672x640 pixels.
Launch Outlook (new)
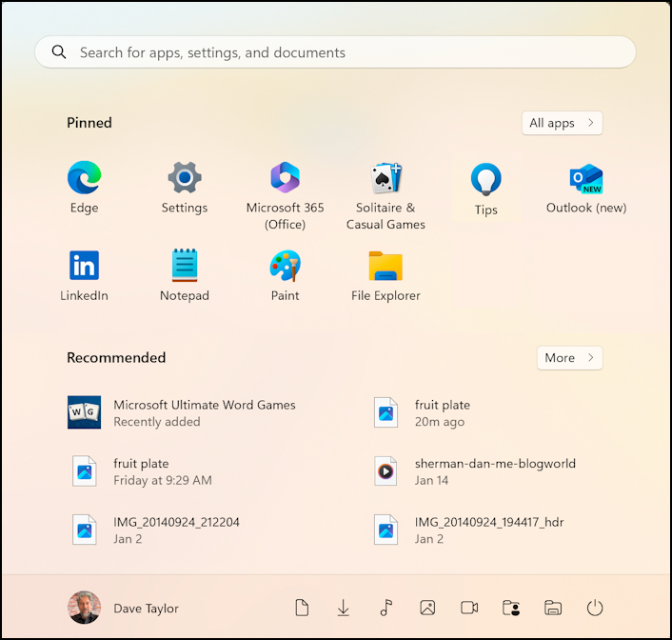point(586,188)
